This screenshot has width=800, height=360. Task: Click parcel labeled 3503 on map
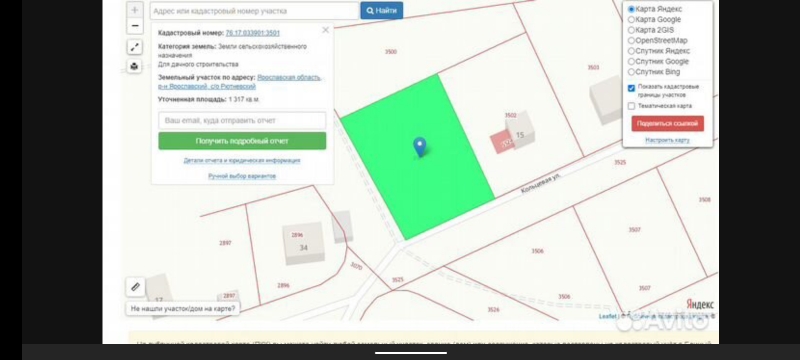[x=593, y=68]
